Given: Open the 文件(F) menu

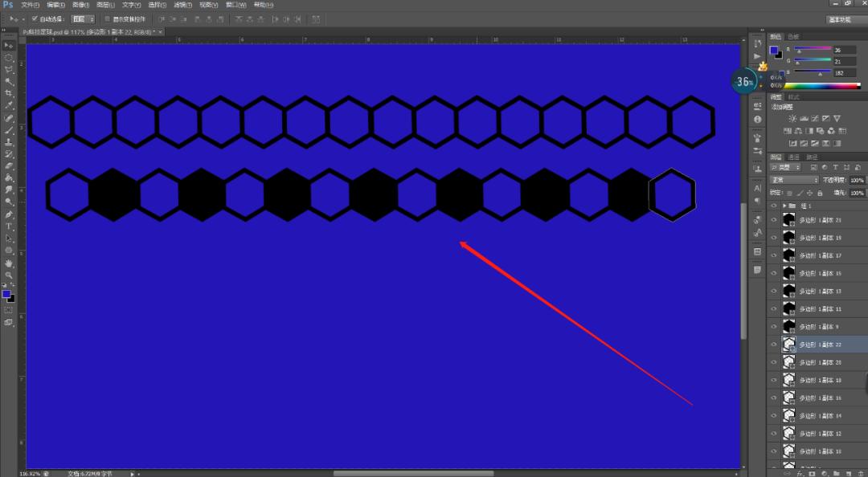Looking at the screenshot, I should click(30, 5).
